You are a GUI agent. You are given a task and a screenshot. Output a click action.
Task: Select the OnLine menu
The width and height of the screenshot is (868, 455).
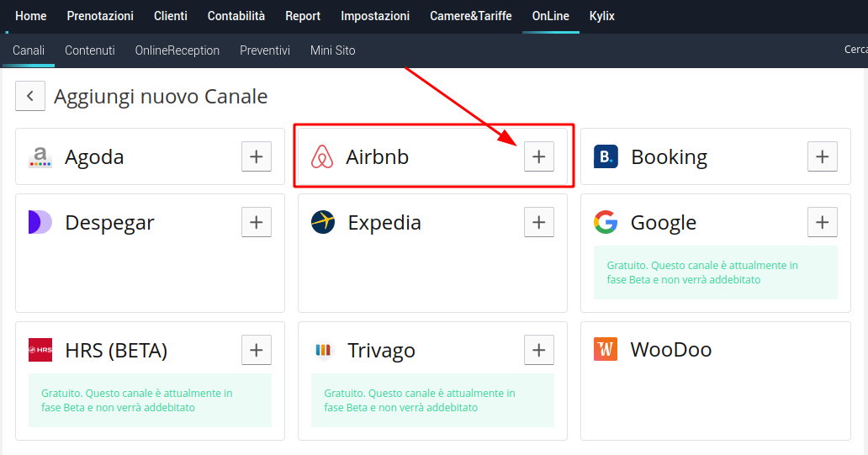point(551,16)
